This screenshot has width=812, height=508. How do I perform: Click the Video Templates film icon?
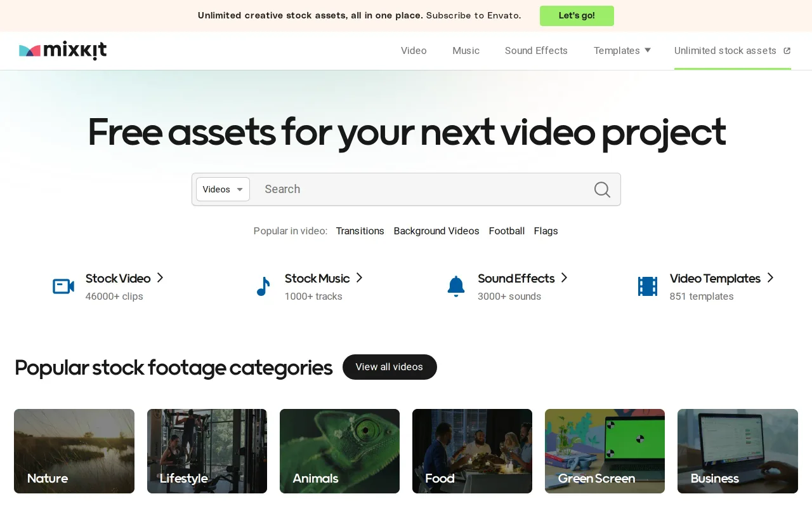point(648,286)
